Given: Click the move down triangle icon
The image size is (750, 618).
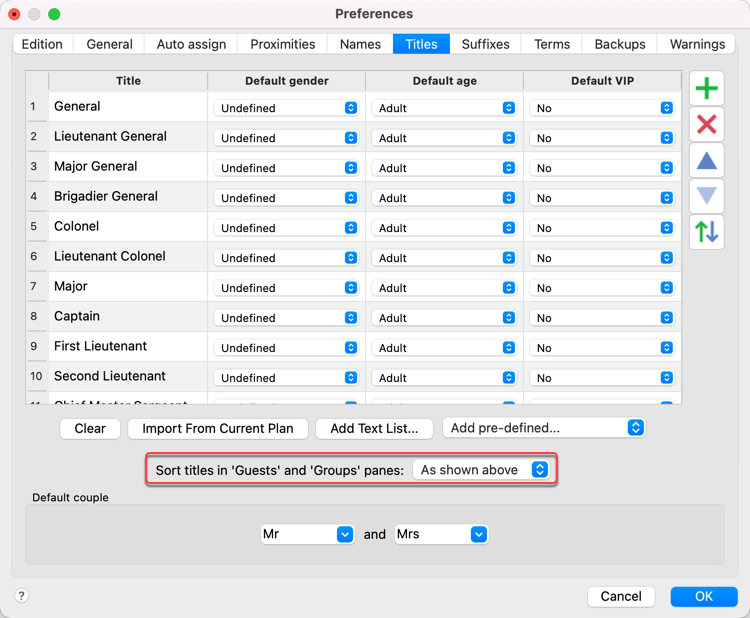Looking at the screenshot, I should (x=706, y=196).
